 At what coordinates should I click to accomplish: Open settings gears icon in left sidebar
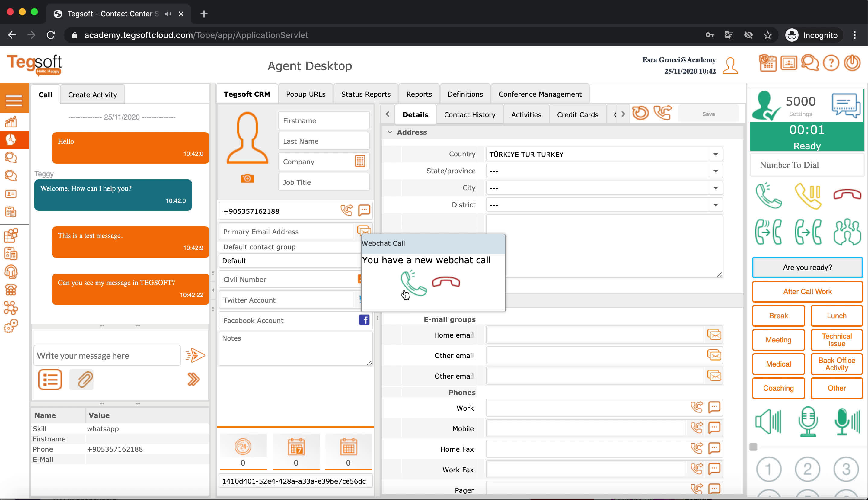click(x=11, y=326)
